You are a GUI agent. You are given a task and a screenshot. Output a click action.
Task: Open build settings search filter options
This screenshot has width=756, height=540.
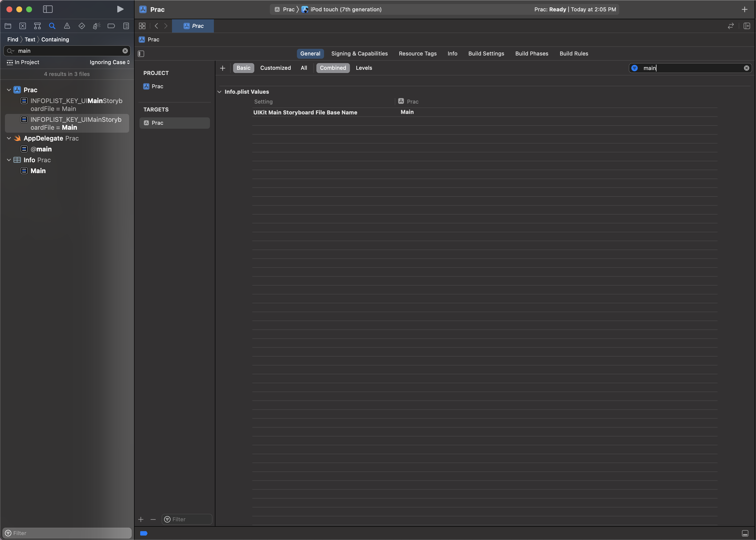pyautogui.click(x=634, y=68)
